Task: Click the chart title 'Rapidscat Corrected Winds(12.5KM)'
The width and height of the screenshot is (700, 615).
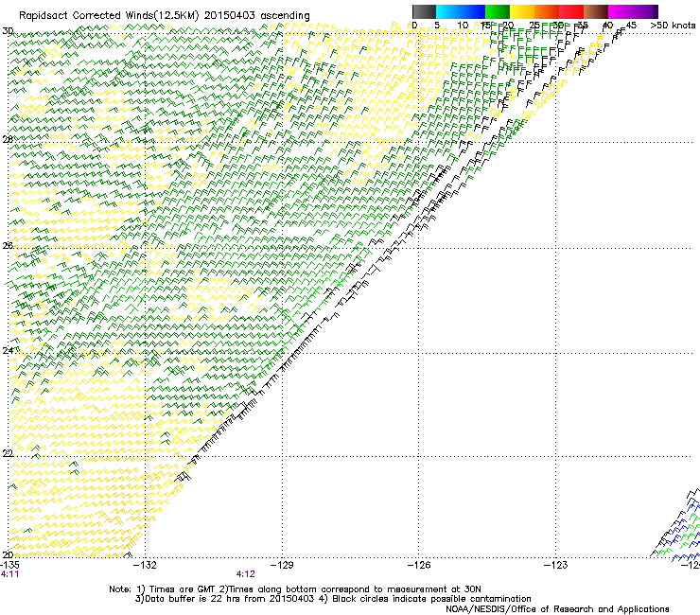Action: click(109, 16)
